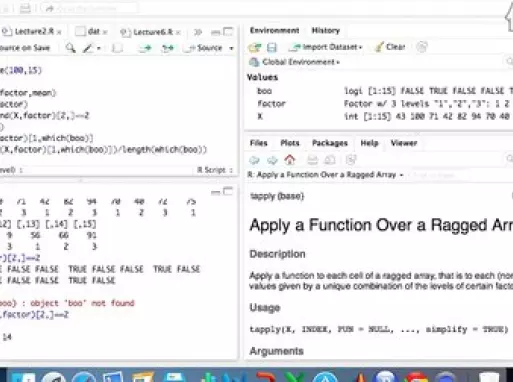Click the Clear environment button
The height and width of the screenshot is (382, 513).
tap(390, 47)
